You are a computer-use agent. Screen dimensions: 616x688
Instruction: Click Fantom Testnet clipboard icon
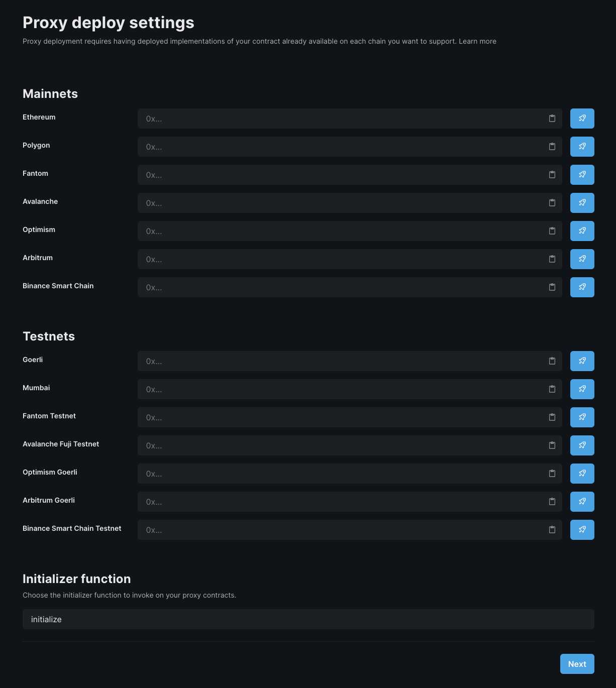[552, 417]
